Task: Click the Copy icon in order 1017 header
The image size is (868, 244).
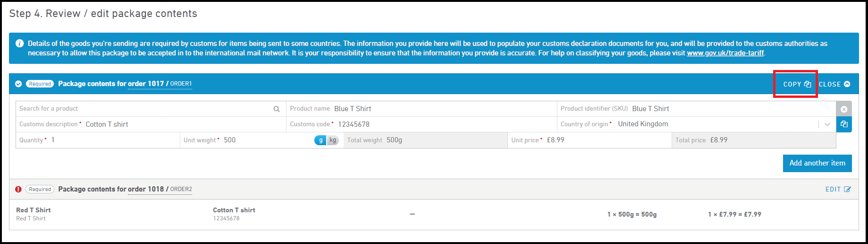Action: tap(808, 84)
